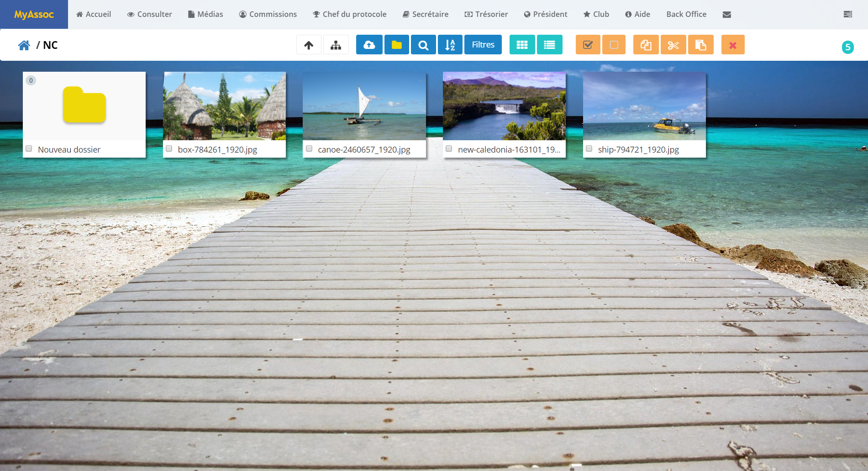Click the Nouveau dossier label
This screenshot has width=868, height=471.
point(69,149)
